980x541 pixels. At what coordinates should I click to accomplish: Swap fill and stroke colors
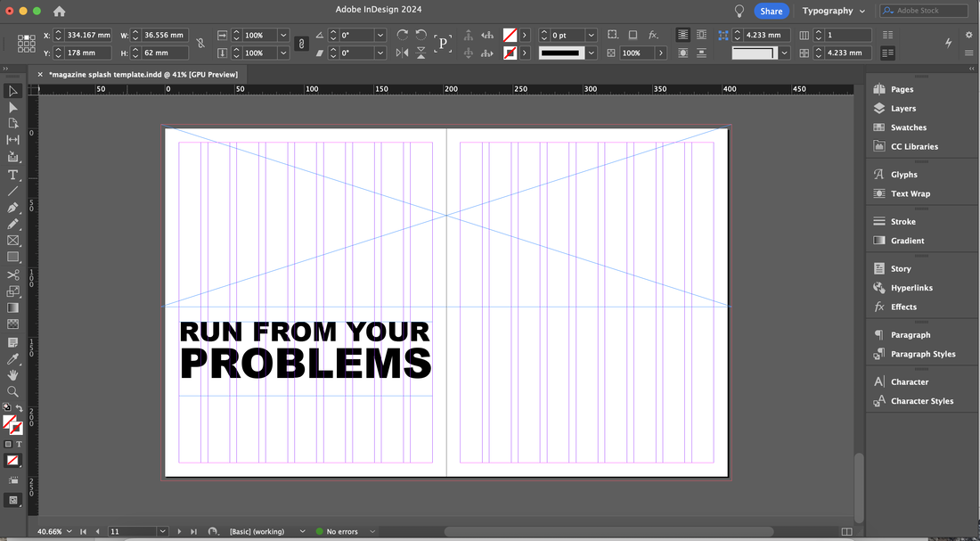click(x=20, y=408)
